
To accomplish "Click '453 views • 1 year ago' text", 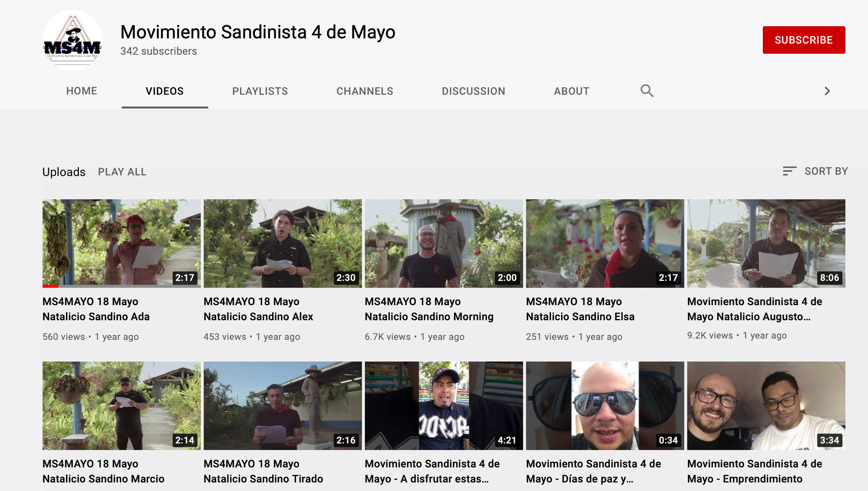I will tap(252, 337).
